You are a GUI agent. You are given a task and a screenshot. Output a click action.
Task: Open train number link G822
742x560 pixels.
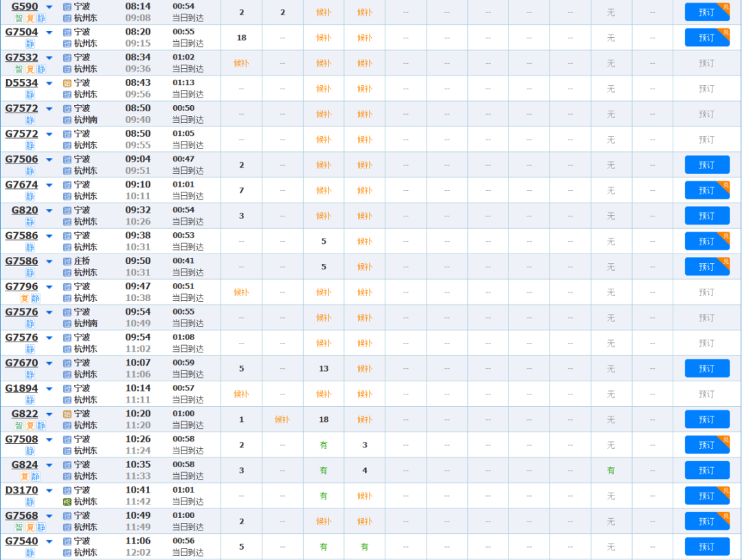pos(25,414)
